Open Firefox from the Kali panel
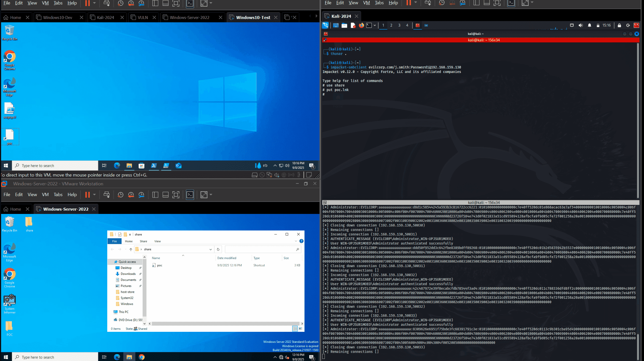The height and width of the screenshot is (361, 644). 361,25
